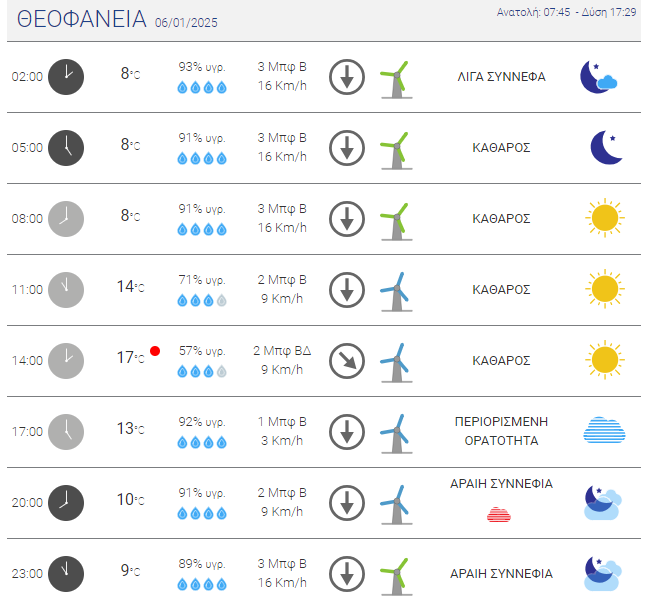Click the blue wind turbine at 11:00
The width and height of the screenshot is (656, 606).
pyautogui.click(x=396, y=293)
